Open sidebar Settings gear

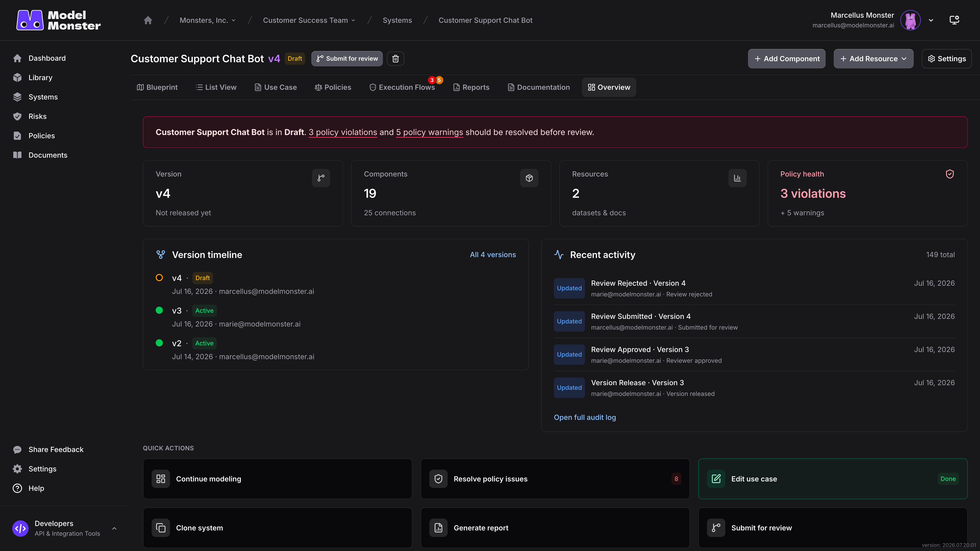point(18,469)
